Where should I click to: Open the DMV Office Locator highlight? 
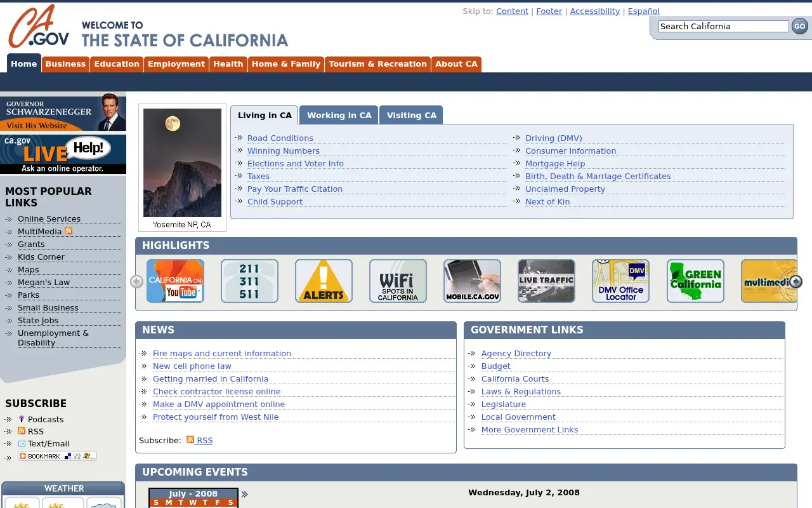coord(620,281)
